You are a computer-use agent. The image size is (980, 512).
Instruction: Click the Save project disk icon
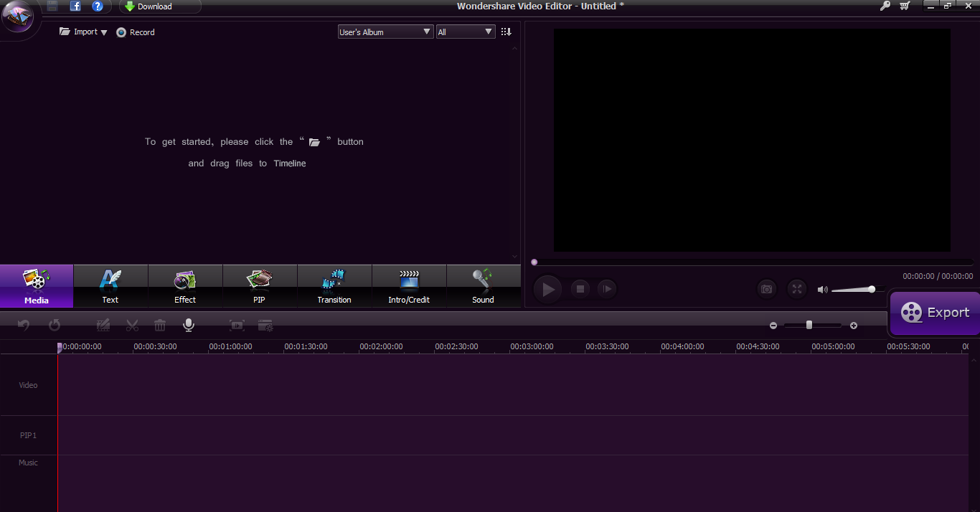[x=52, y=6]
